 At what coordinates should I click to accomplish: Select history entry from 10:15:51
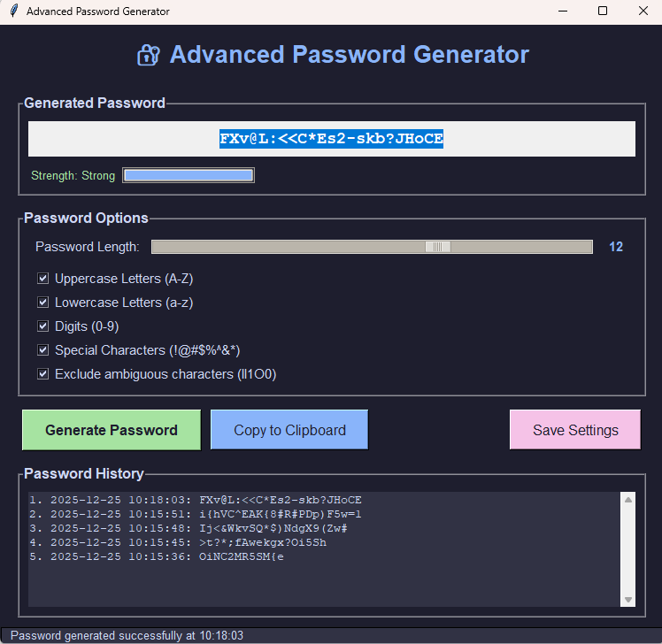tap(195, 514)
